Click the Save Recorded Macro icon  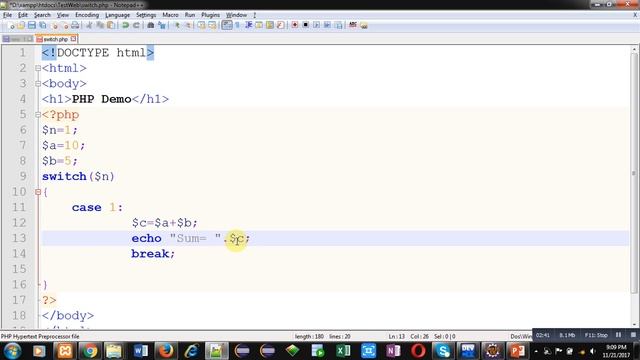pyautogui.click(x=338, y=25)
